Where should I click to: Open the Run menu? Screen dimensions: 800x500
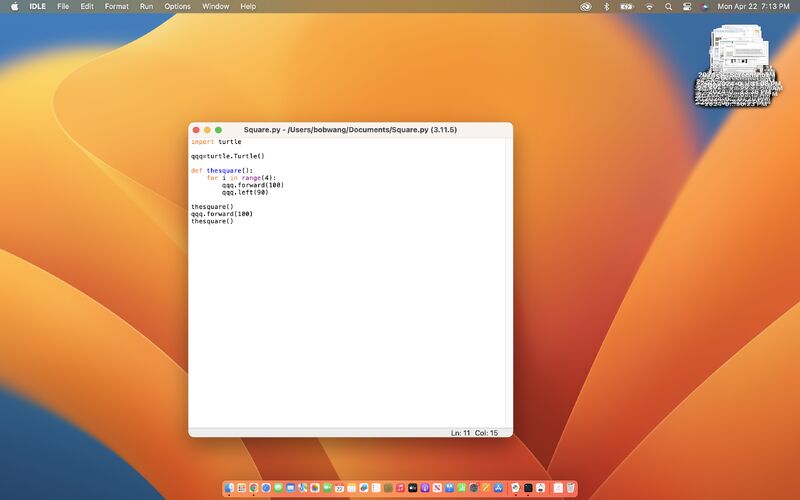146,6
